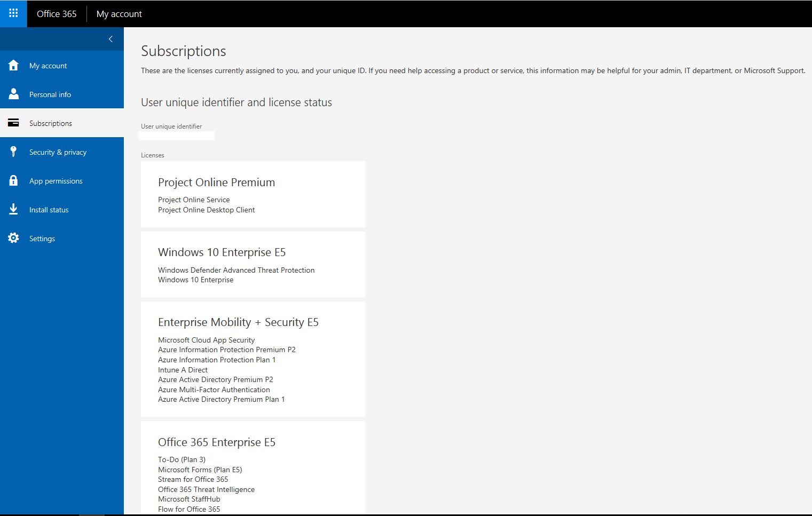Select Subscriptions sidebar item

coord(62,123)
